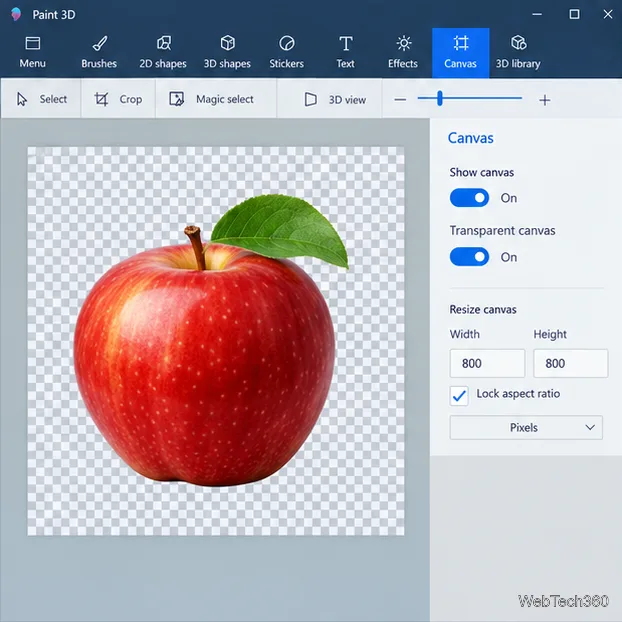Click the zoom slider handle
The image size is (622, 622).
coord(440,98)
